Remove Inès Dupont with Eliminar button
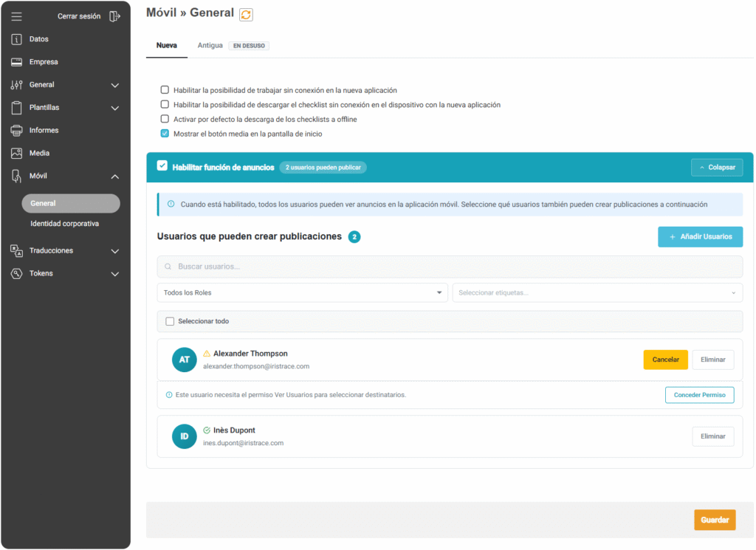Screen dimensions: 756x550 click(712, 436)
